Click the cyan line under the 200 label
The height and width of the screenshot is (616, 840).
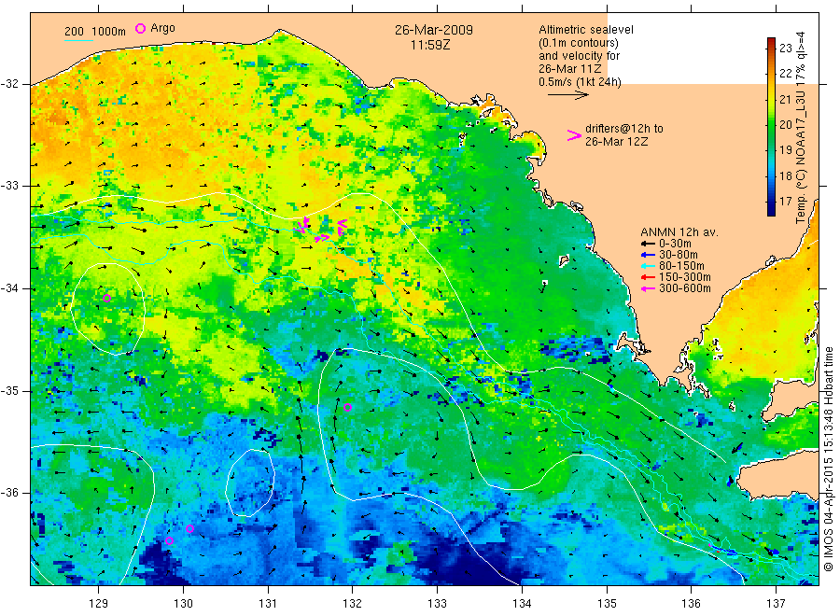[x=78, y=40]
